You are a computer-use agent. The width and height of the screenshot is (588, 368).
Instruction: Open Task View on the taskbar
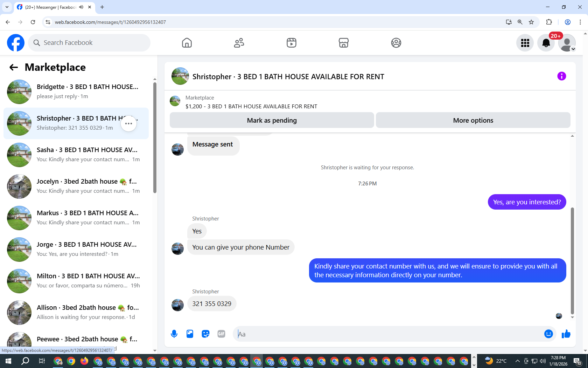42,361
